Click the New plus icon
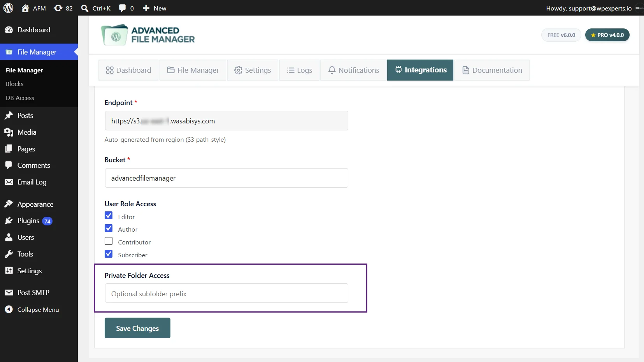This screenshot has height=362, width=644. pos(146,8)
